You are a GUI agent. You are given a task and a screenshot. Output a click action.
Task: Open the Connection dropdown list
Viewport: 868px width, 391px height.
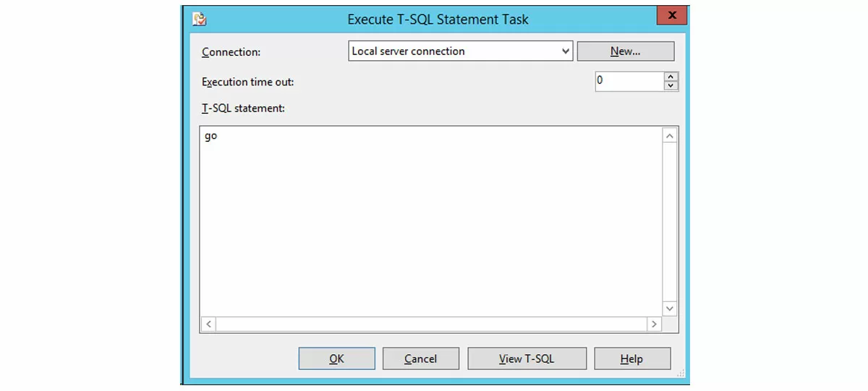click(566, 51)
